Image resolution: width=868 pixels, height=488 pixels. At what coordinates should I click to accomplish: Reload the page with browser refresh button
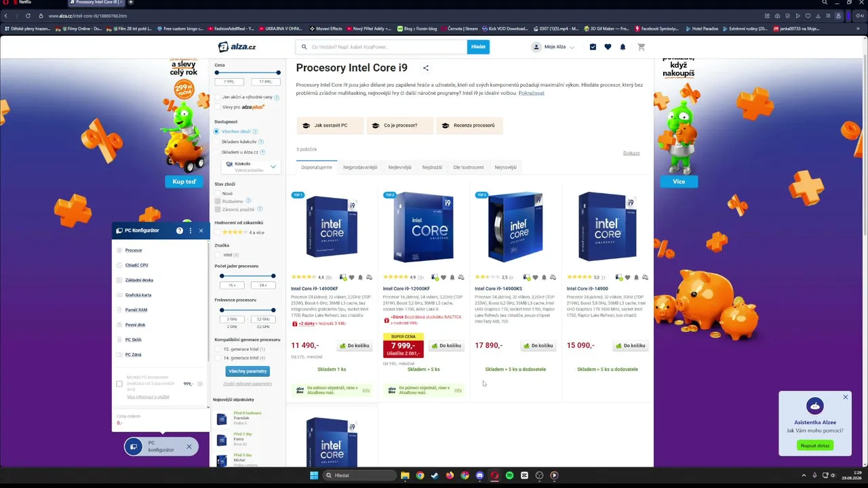[x=28, y=16]
